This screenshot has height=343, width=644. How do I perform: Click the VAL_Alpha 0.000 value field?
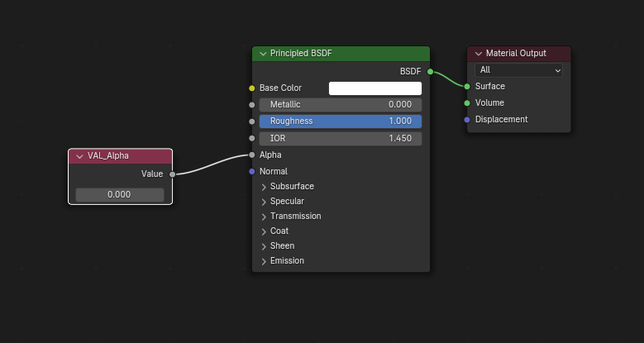pyautogui.click(x=120, y=195)
